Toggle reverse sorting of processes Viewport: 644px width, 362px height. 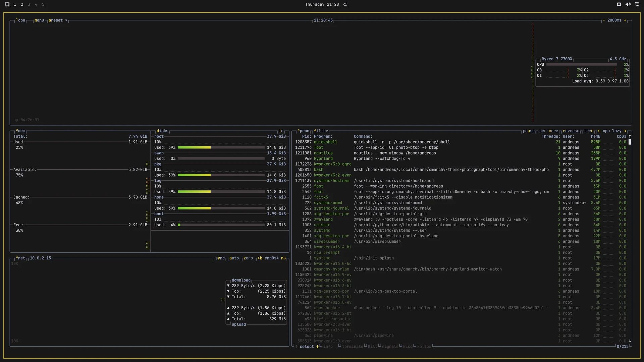[571, 131]
